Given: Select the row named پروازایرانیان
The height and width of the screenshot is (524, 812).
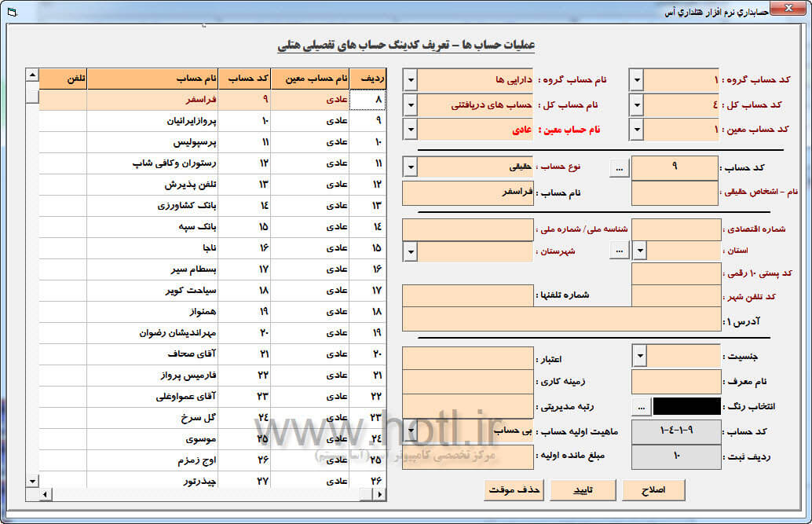Looking at the screenshot, I should click(212, 121).
